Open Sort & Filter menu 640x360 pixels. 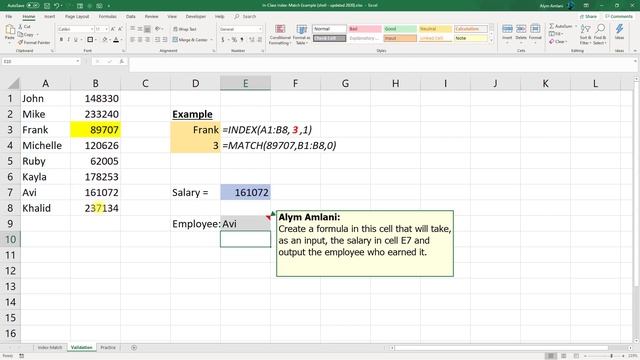click(585, 34)
